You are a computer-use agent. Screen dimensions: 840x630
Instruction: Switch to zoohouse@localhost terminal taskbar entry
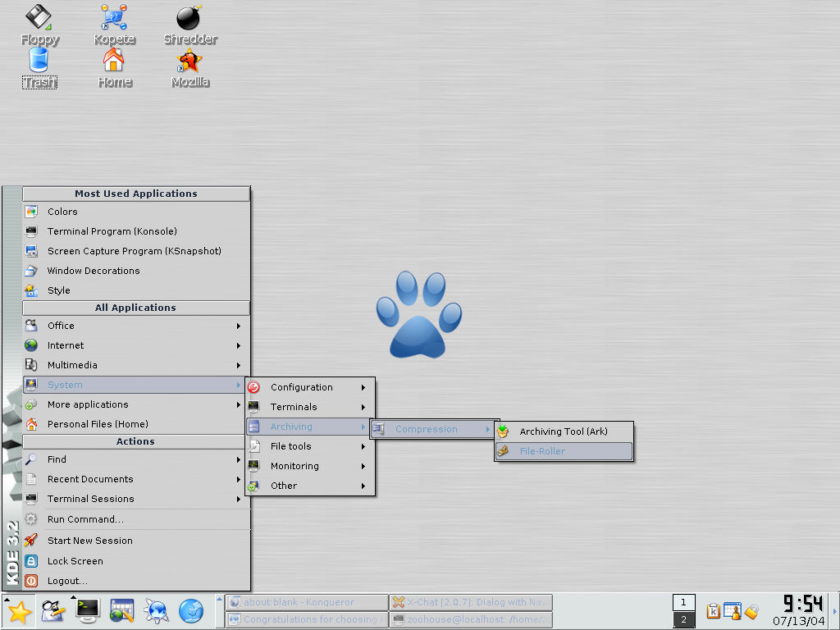pyautogui.click(x=472, y=619)
